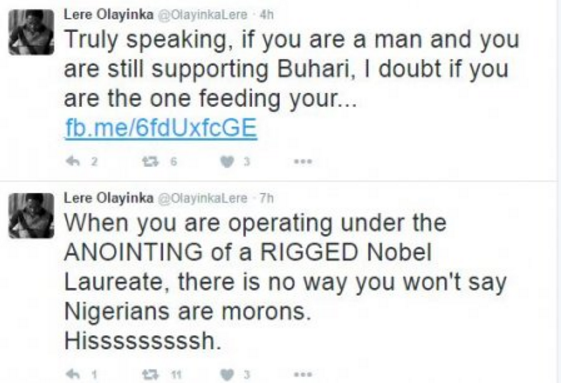This screenshot has height=390, width=561.
Task: Select the Lere Olayinka name above the Nobel tweet
Action: pyautogui.click(x=108, y=198)
